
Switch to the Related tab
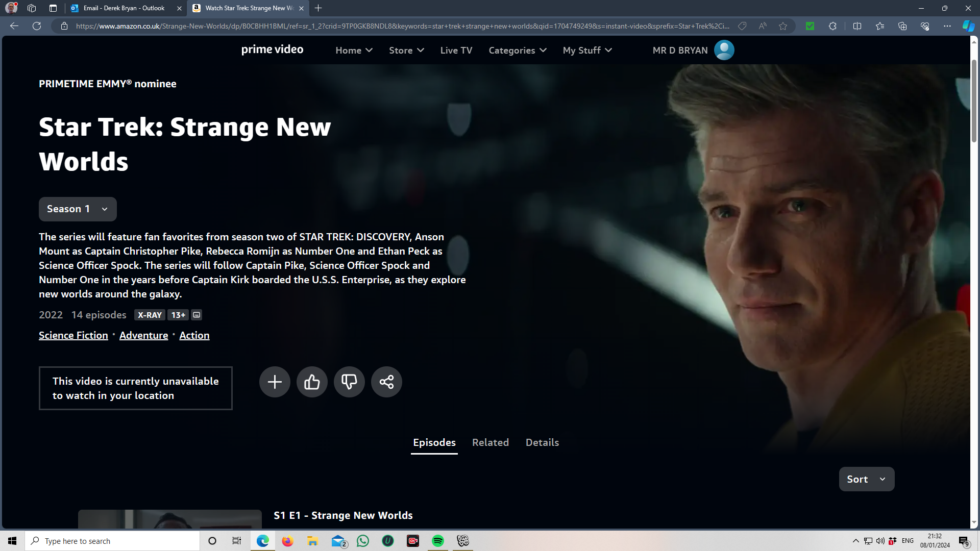[x=490, y=442]
